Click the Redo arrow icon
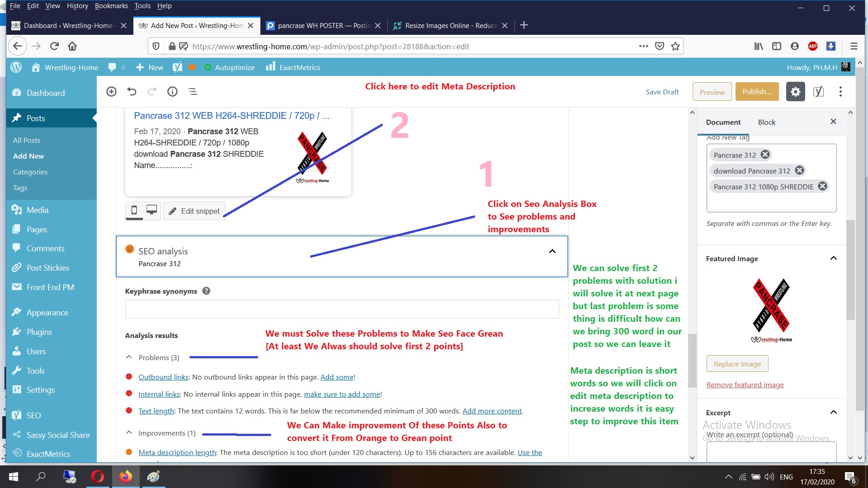868x488 pixels. point(152,92)
